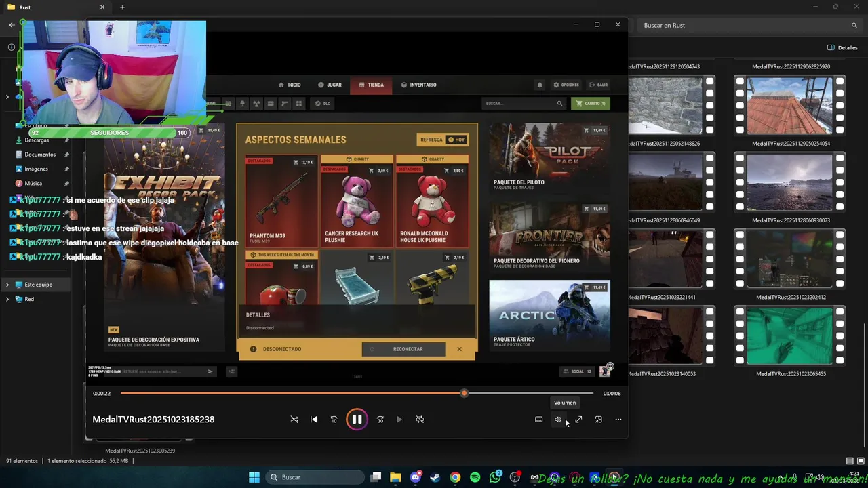Go to the previous track
This screenshot has width=868, height=488.
pos(314,420)
